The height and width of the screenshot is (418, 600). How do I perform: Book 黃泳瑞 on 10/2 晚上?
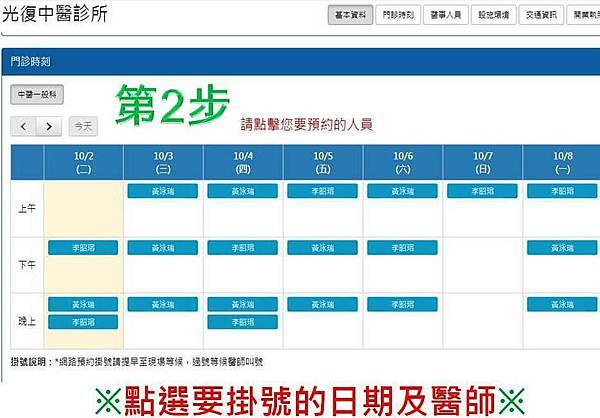click(83, 304)
